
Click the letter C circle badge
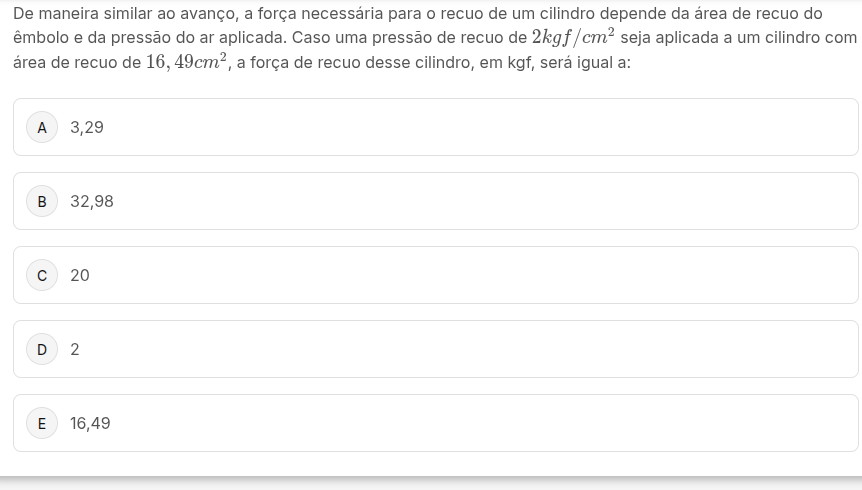click(42, 276)
